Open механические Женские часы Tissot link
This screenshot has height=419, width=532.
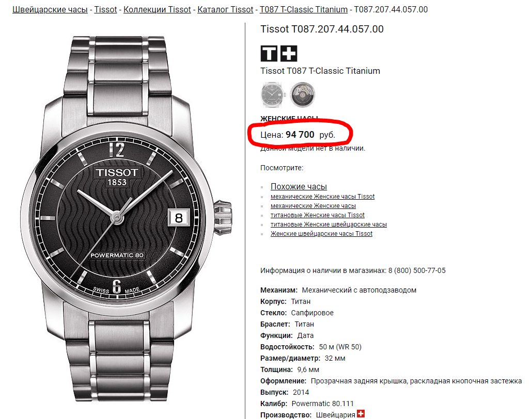(x=323, y=197)
